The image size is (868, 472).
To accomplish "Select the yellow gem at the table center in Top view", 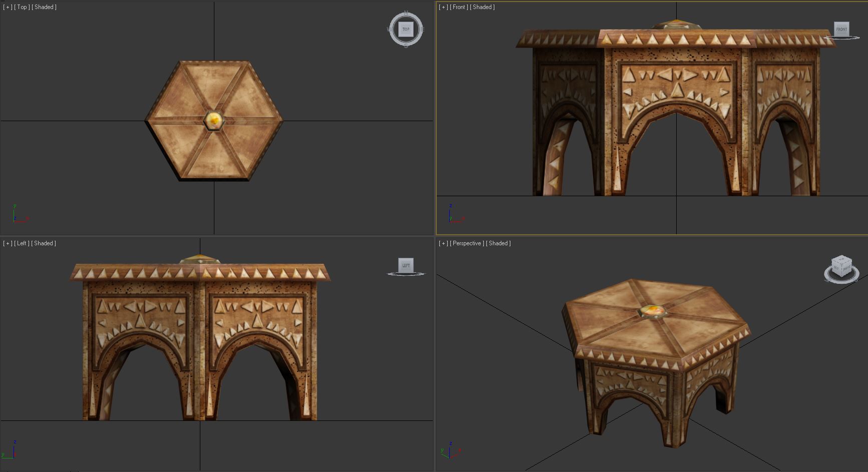I will coord(214,120).
